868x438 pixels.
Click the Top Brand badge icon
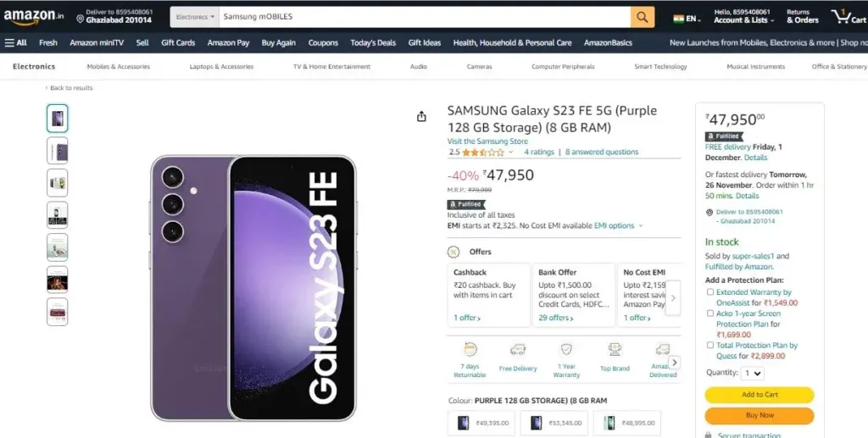615,350
